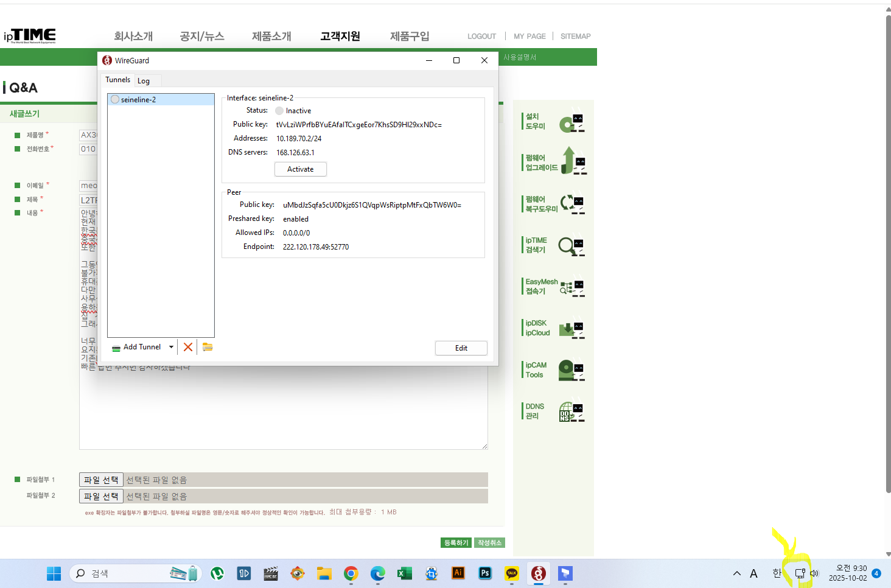Click 파일 선택 for 파일첨부 1
The height and width of the screenshot is (588, 891).
point(101,480)
